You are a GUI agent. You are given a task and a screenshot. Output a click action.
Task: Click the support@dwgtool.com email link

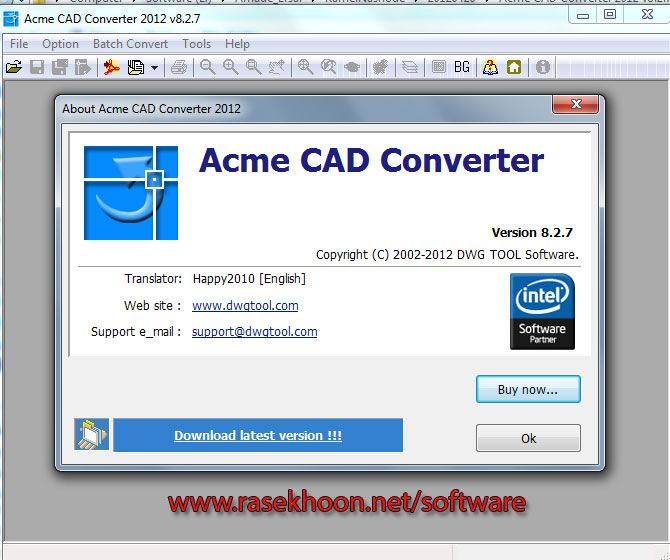(255, 331)
